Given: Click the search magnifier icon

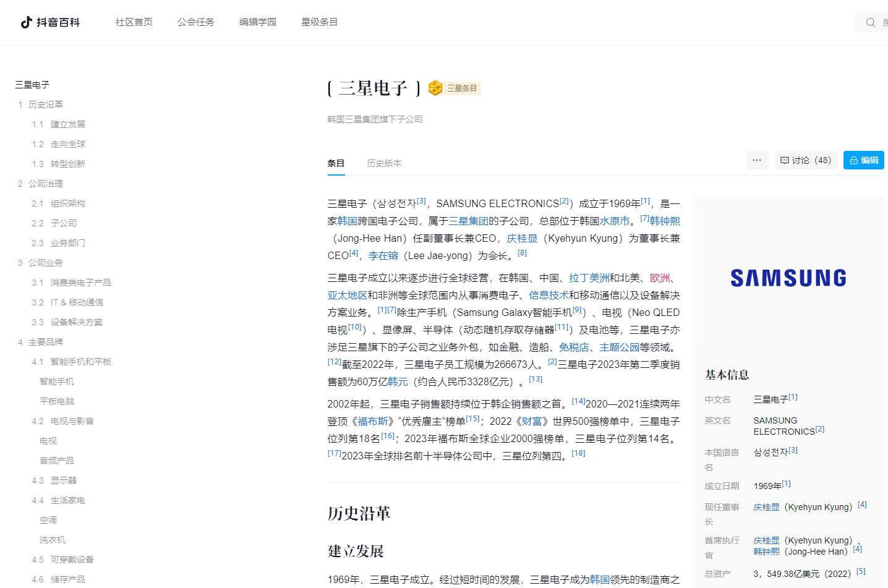Looking at the screenshot, I should [x=871, y=22].
